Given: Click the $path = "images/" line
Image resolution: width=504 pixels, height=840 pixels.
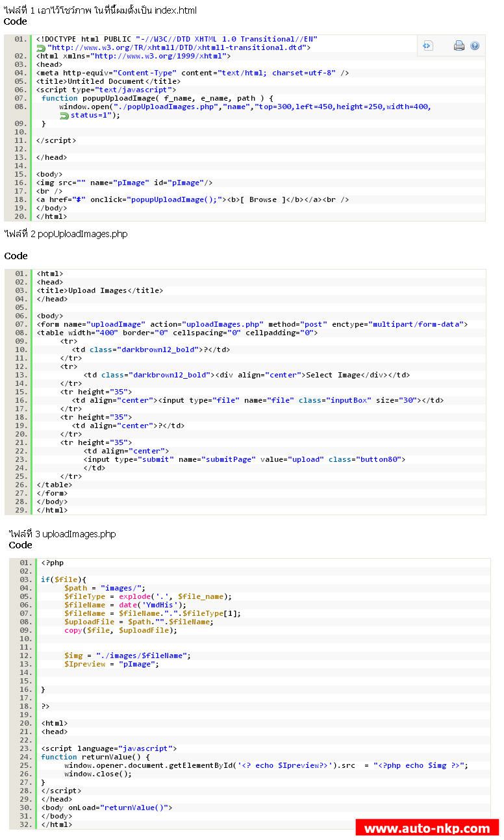Looking at the screenshot, I should (105, 588).
